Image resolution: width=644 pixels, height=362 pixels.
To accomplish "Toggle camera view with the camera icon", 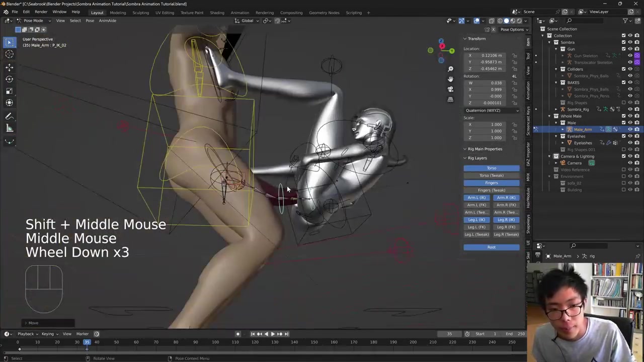I will pos(450,89).
